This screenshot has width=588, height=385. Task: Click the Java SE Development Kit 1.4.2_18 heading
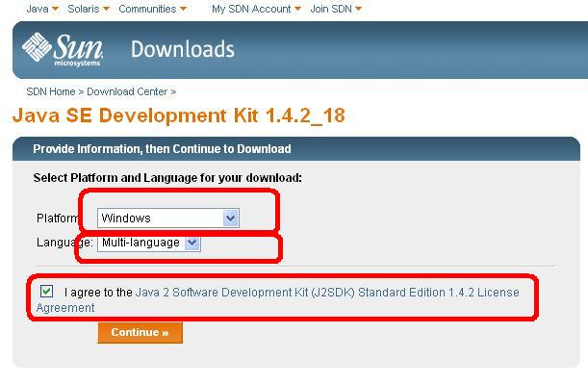click(x=178, y=115)
